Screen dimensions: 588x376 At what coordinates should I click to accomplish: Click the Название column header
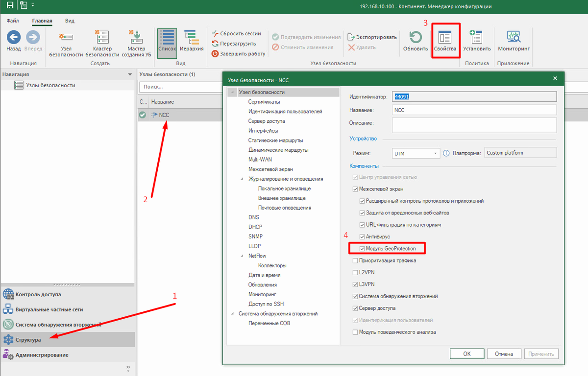pyautogui.click(x=163, y=102)
